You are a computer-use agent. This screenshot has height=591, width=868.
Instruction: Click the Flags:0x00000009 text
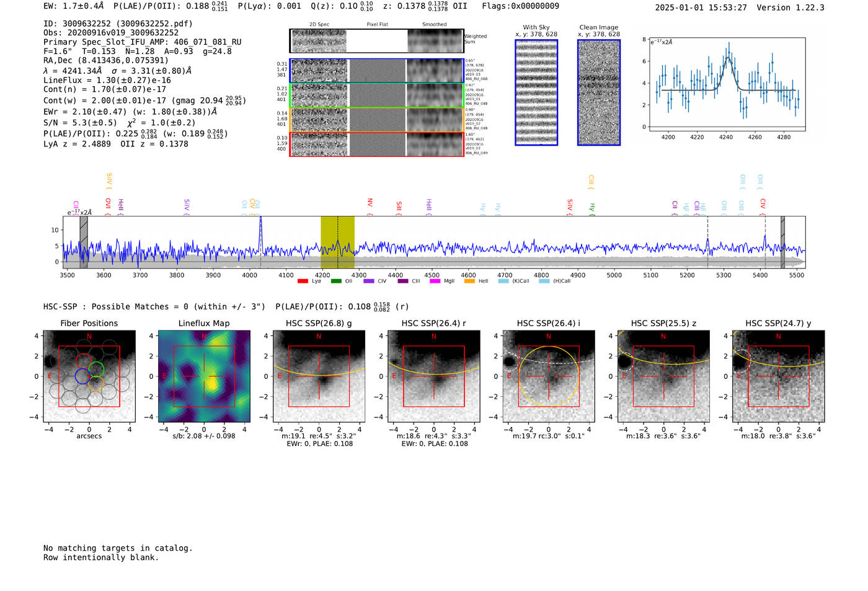click(520, 6)
